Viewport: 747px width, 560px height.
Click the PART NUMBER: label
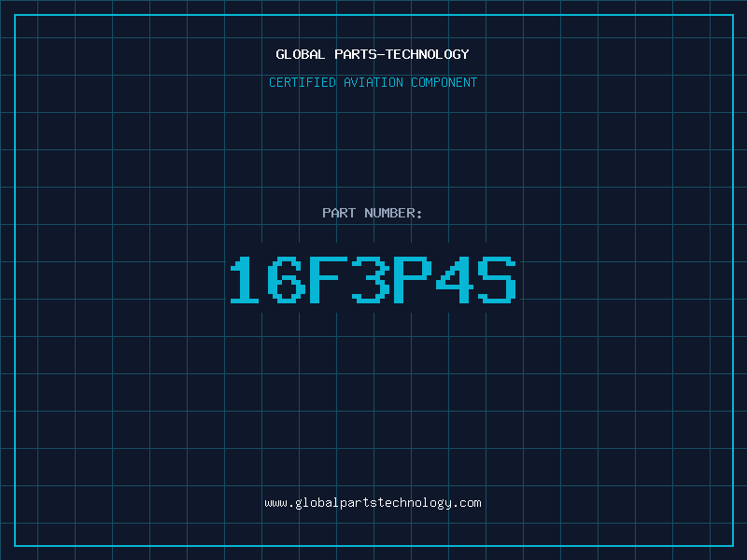coord(373,213)
